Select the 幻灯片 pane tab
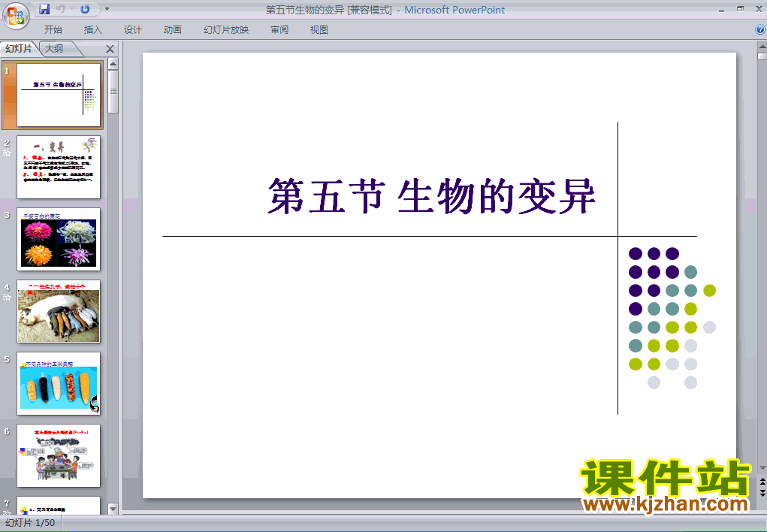Viewport: 767px width, 532px height. 19,48
